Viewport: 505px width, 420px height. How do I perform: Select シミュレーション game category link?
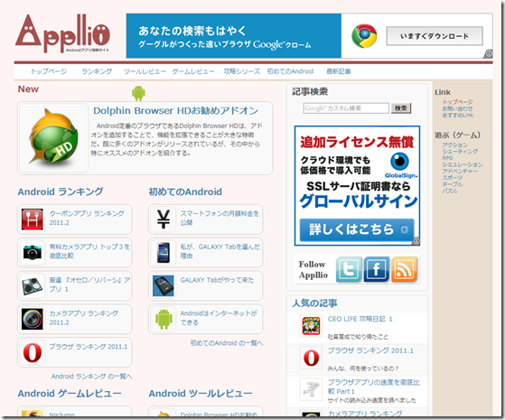tap(463, 164)
